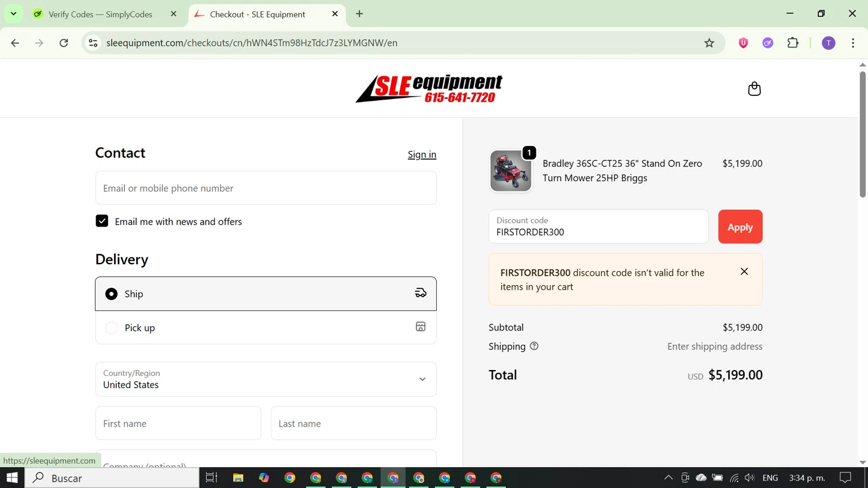Image resolution: width=868 pixels, height=488 pixels.
Task: Open the notifications center icon
Action: click(x=845, y=478)
